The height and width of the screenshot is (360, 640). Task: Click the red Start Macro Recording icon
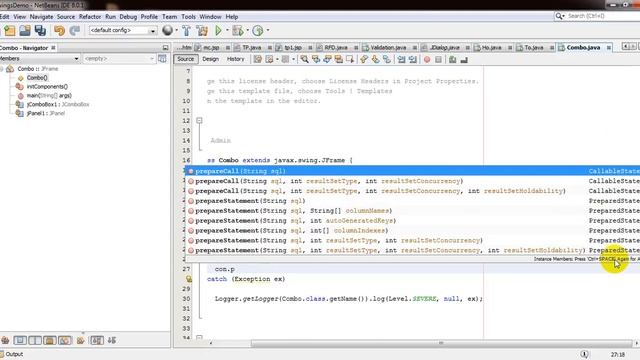427,60
